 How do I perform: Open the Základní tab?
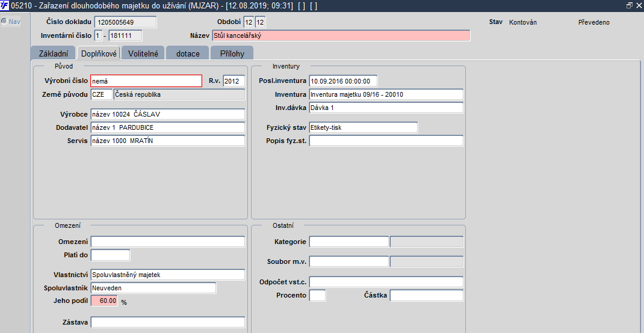53,53
